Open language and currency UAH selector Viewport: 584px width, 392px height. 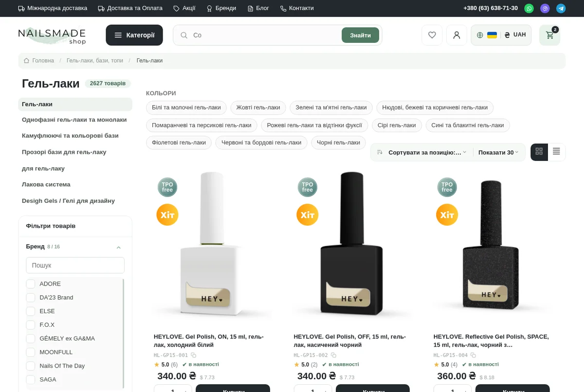click(501, 35)
